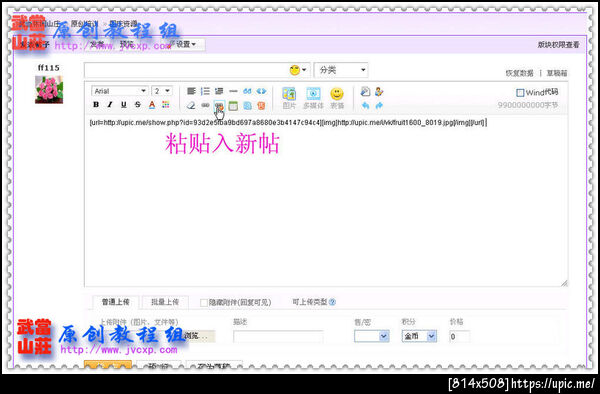
Task: Open the background color grid
Action: 166,104
